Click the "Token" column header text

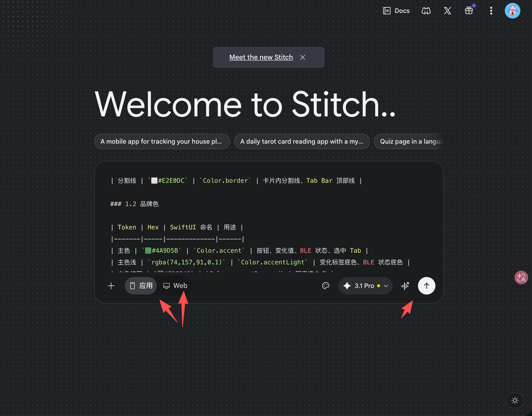tap(127, 227)
